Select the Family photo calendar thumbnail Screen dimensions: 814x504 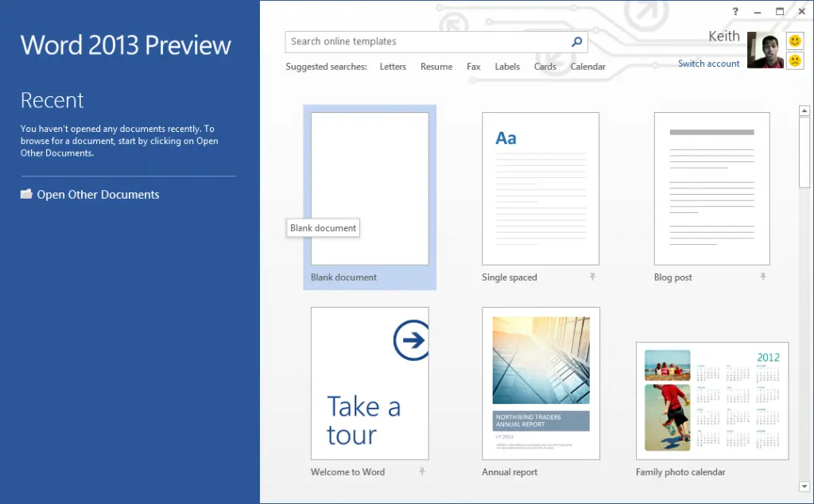pos(712,401)
